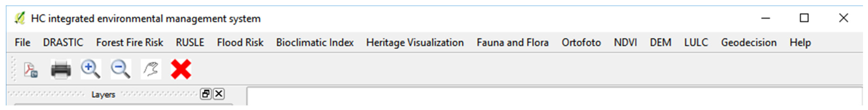This screenshot has width=868, height=110.
Task: Select the Bioclimatic Index menu
Action: tap(315, 43)
